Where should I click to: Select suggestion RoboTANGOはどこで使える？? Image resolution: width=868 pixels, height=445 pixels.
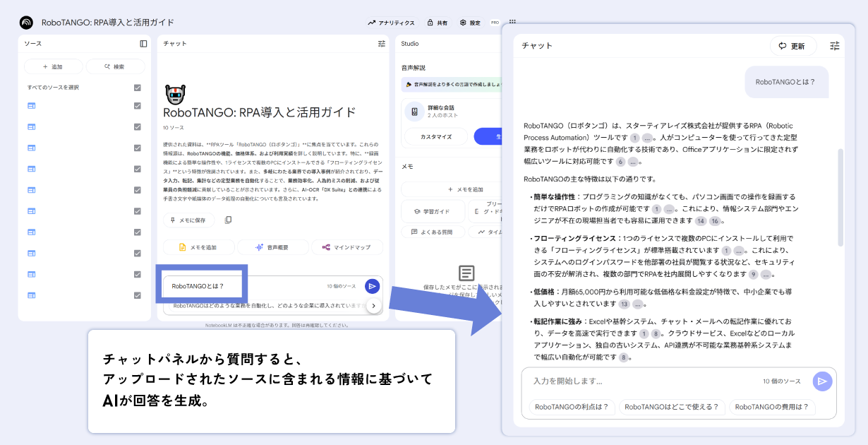click(x=672, y=407)
